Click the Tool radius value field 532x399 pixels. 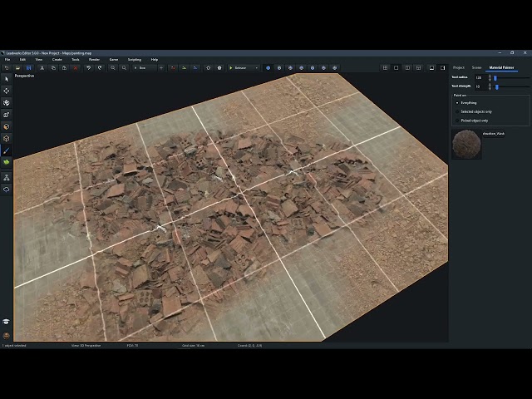(x=480, y=77)
